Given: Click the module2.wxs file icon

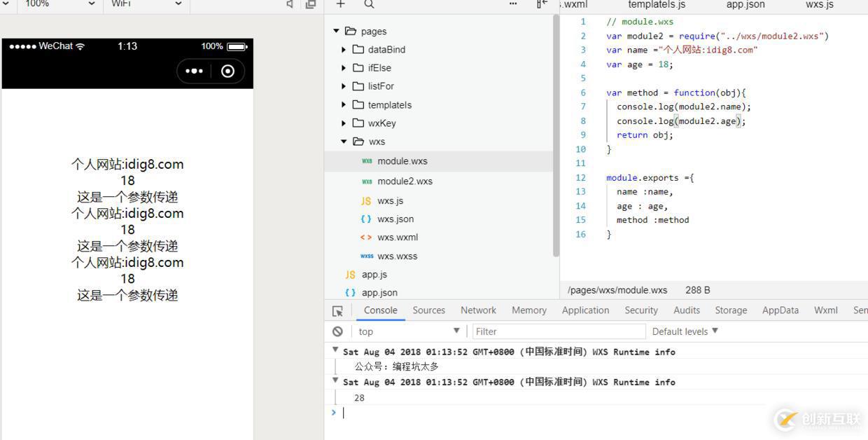Looking at the screenshot, I should pos(367,181).
